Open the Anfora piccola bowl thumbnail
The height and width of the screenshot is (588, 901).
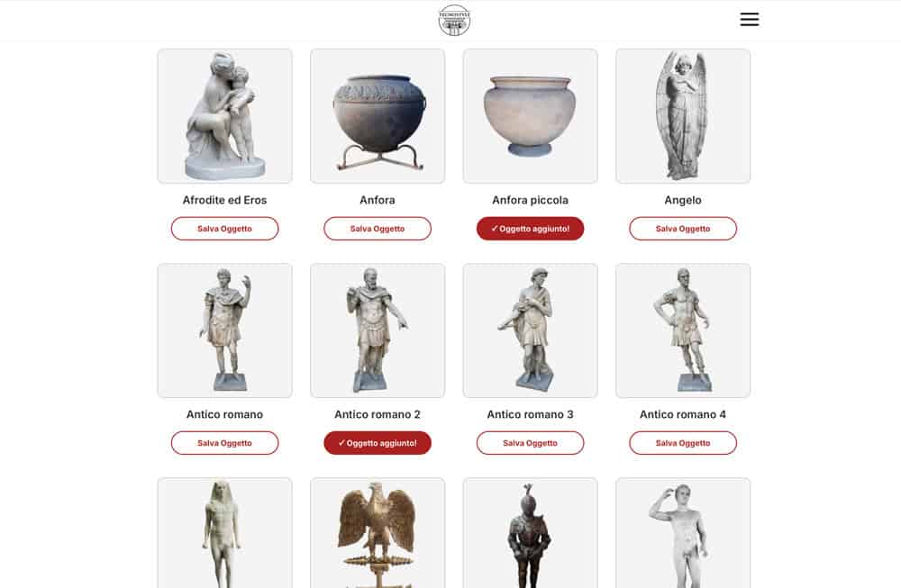530,116
